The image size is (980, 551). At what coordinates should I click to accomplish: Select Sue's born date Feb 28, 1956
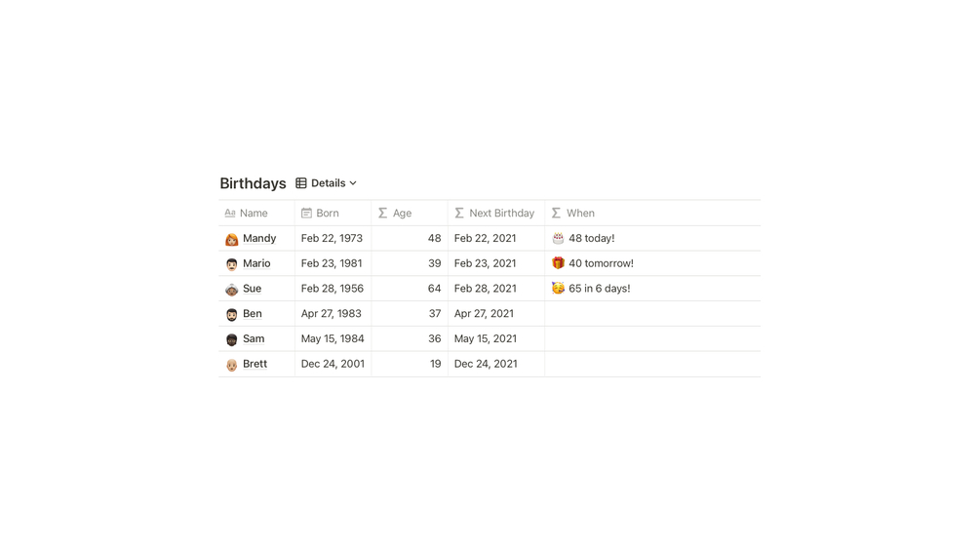333,289
